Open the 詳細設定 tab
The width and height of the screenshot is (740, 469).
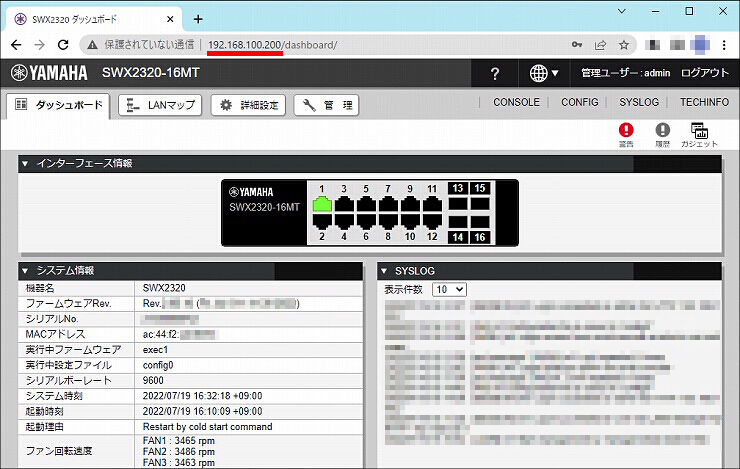[x=248, y=105]
